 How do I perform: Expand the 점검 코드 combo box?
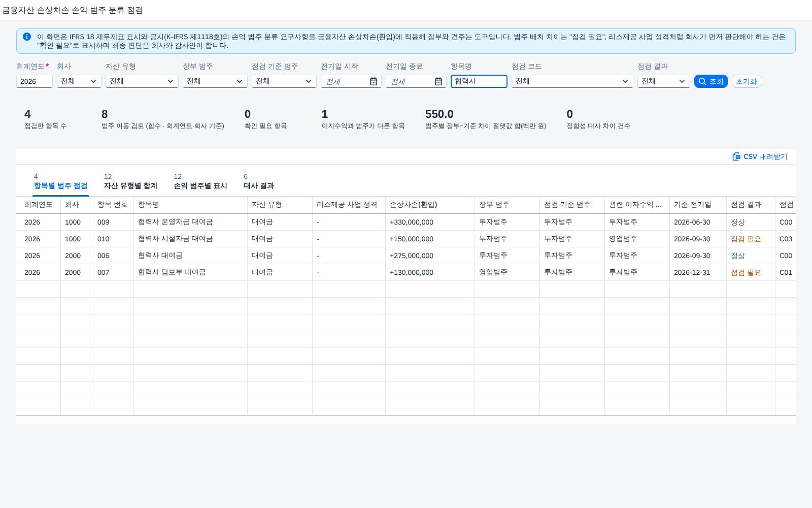coord(572,81)
